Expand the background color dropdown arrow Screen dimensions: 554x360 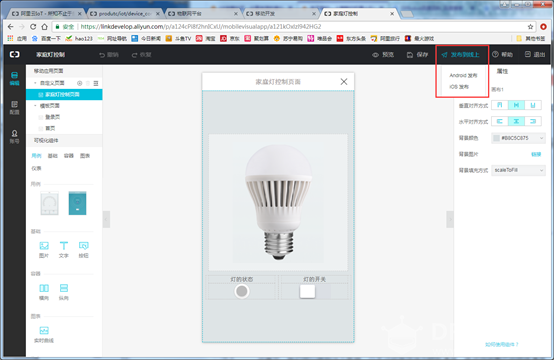pos(541,138)
